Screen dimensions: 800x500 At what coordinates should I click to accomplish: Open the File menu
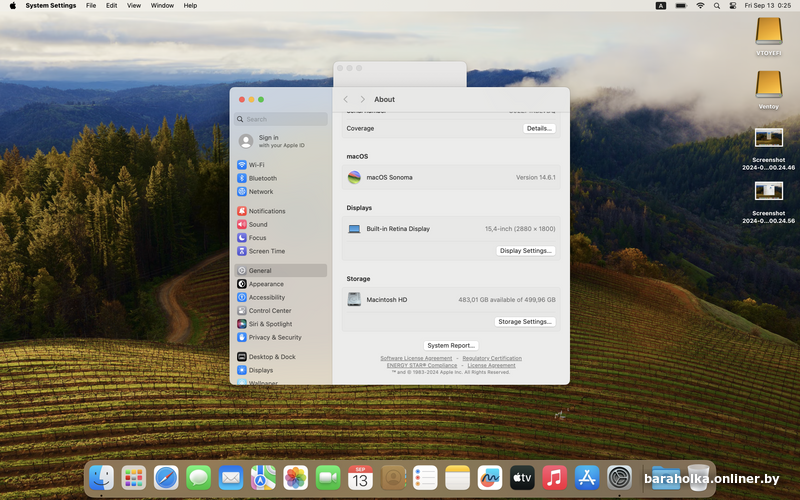(91, 6)
